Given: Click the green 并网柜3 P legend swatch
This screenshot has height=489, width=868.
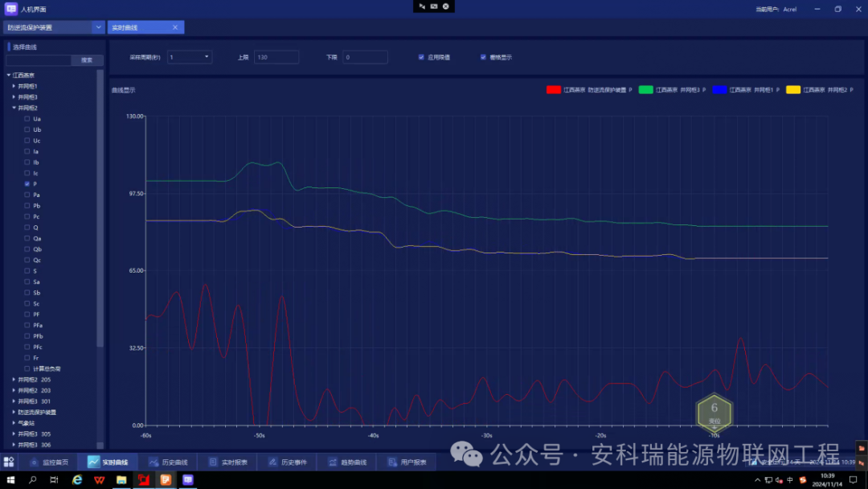Looking at the screenshot, I should 645,90.
